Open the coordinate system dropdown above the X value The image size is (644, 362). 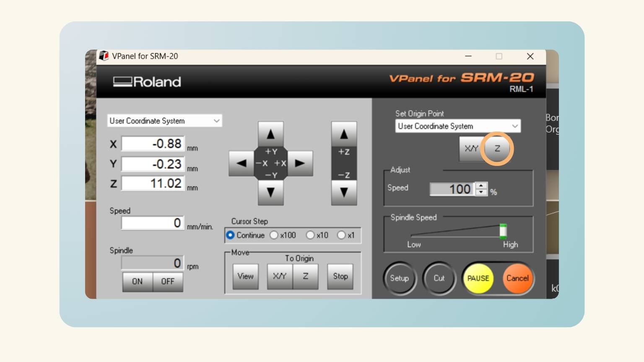(x=164, y=121)
